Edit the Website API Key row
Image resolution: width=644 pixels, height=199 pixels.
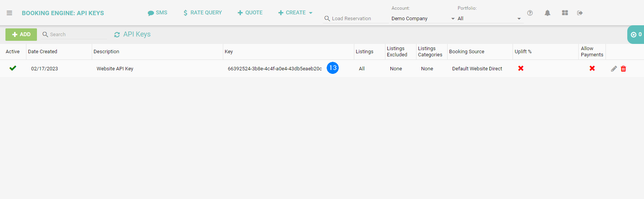[614, 69]
